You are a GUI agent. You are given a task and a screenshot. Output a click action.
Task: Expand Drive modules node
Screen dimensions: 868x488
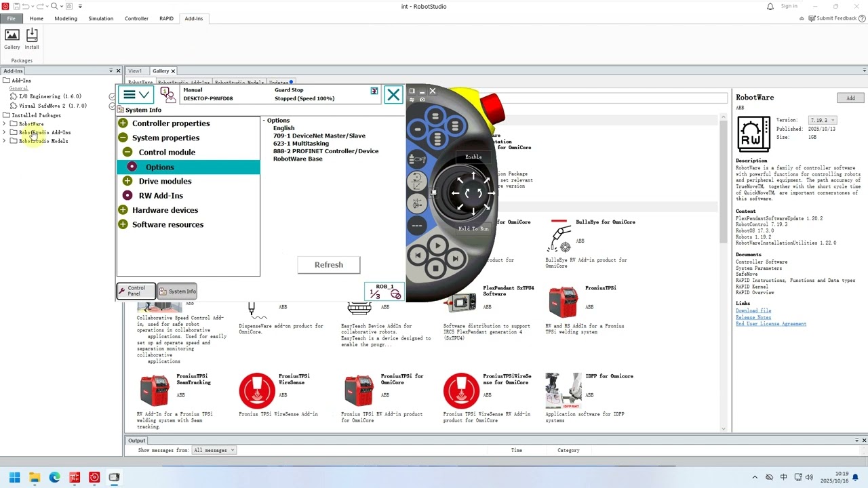point(127,181)
